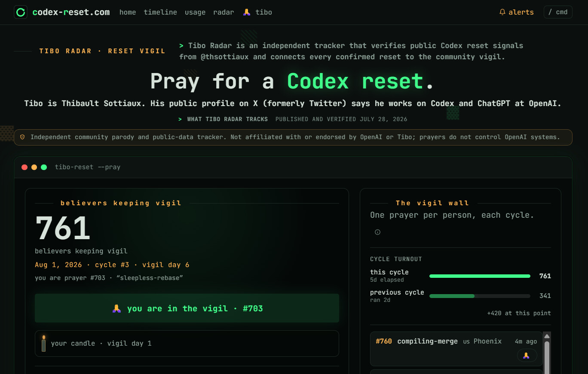Click the large 761 believers count
The height and width of the screenshot is (374, 588).
(x=63, y=228)
